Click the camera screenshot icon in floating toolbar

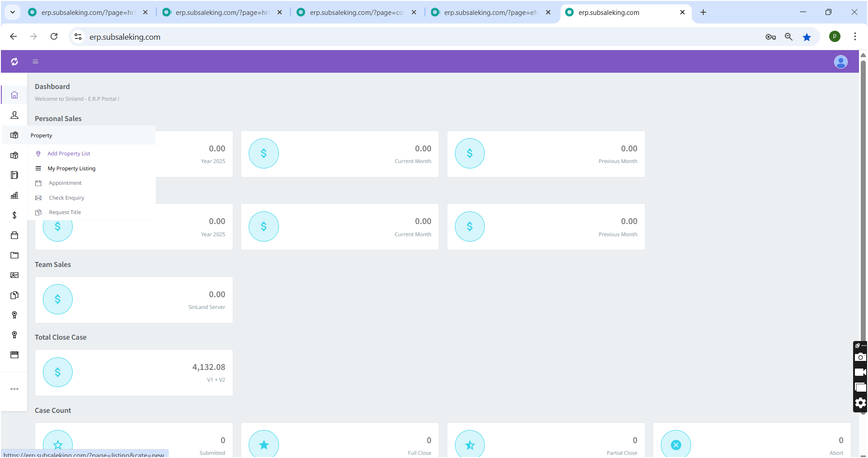(860, 357)
